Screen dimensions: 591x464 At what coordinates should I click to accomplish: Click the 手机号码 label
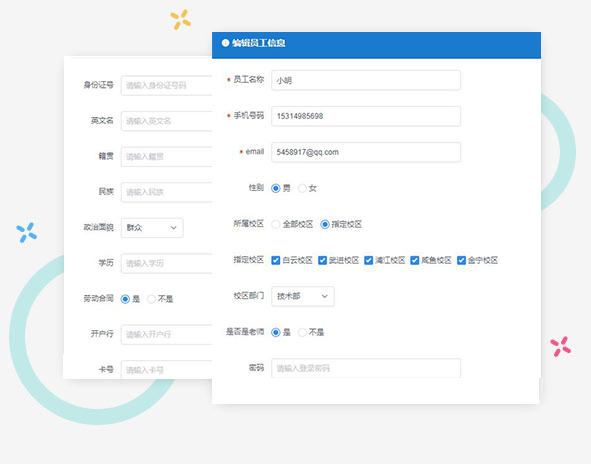(x=248, y=115)
